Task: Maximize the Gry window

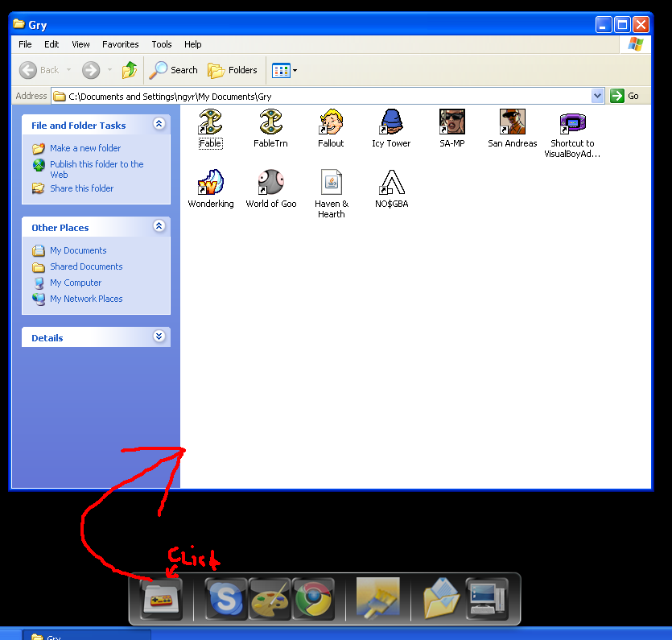Action: (622, 25)
